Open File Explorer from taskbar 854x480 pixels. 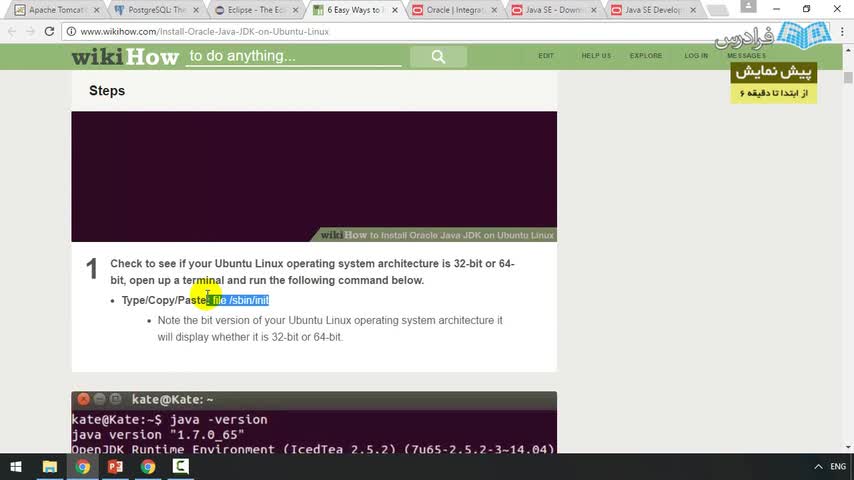50,467
